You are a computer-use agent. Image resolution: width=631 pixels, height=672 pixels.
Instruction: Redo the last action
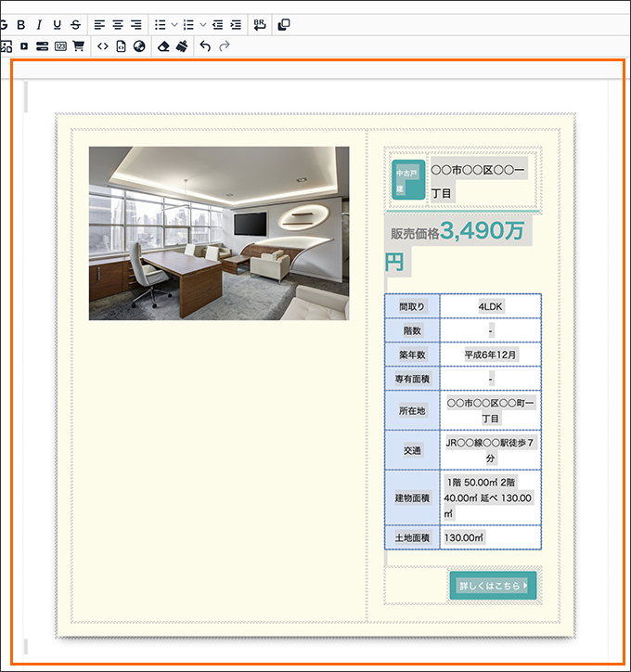pos(225,45)
